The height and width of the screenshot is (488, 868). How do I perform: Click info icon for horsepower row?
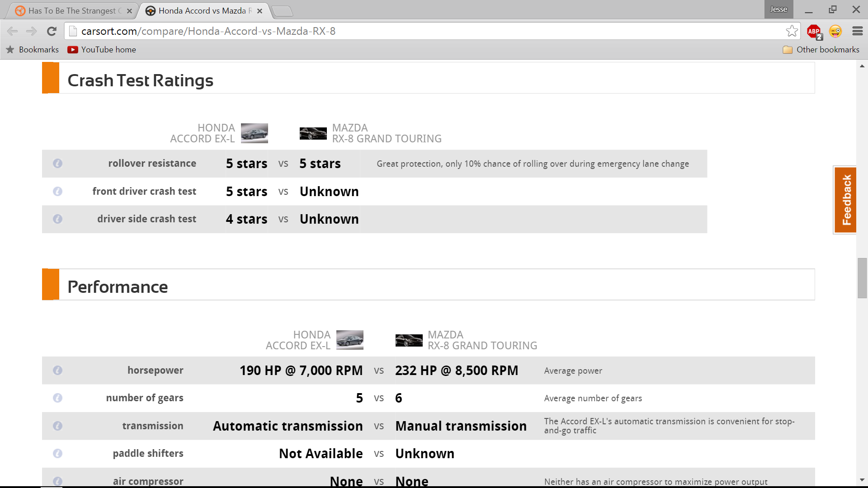point(57,371)
